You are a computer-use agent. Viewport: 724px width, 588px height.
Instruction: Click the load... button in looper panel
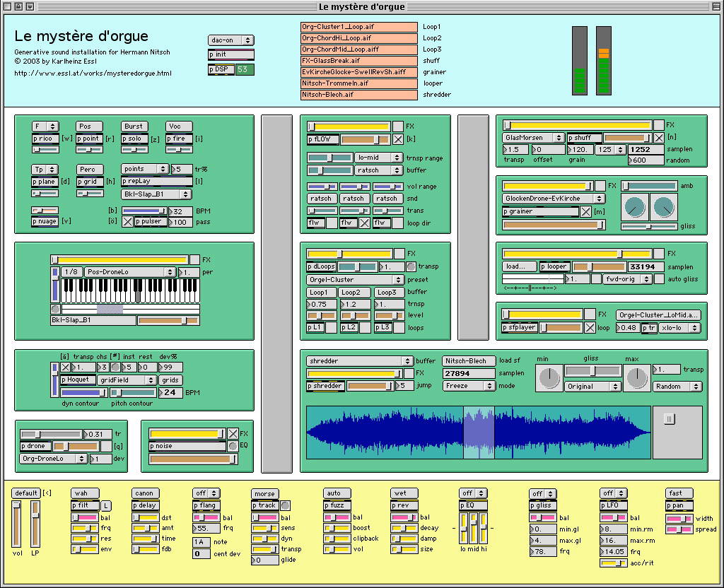point(520,266)
